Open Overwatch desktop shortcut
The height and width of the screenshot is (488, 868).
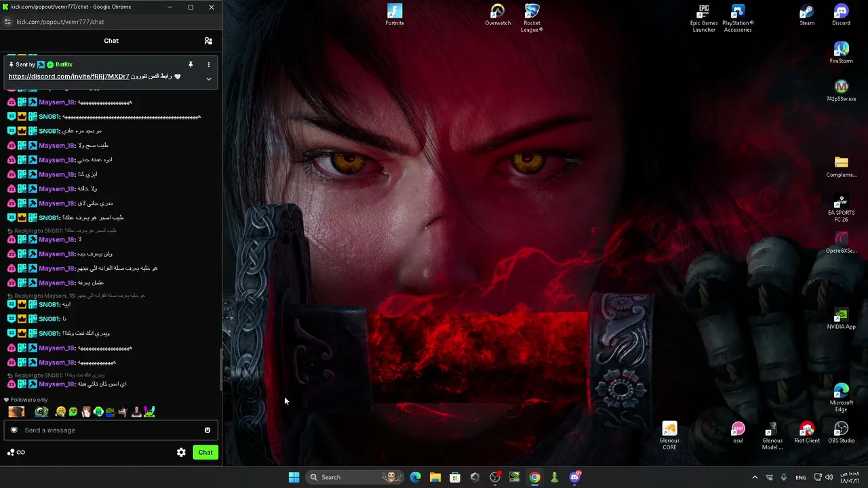[x=498, y=15]
